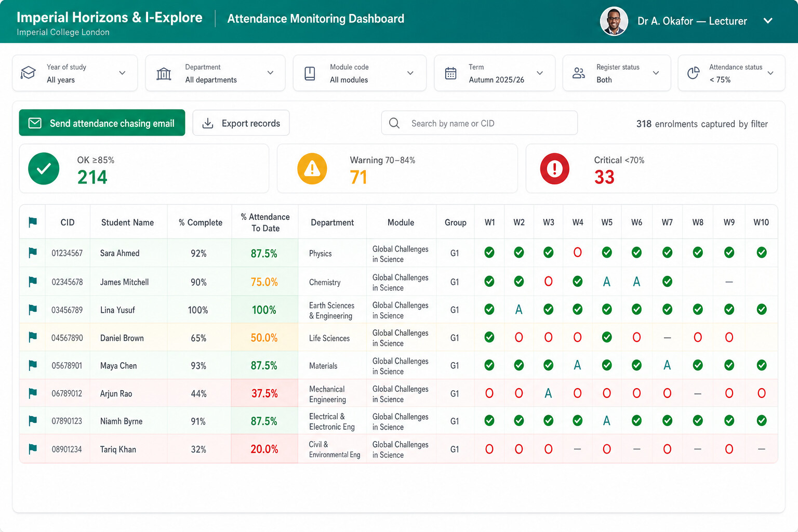
Task: Sort by % Complete column header
Action: coord(201,222)
